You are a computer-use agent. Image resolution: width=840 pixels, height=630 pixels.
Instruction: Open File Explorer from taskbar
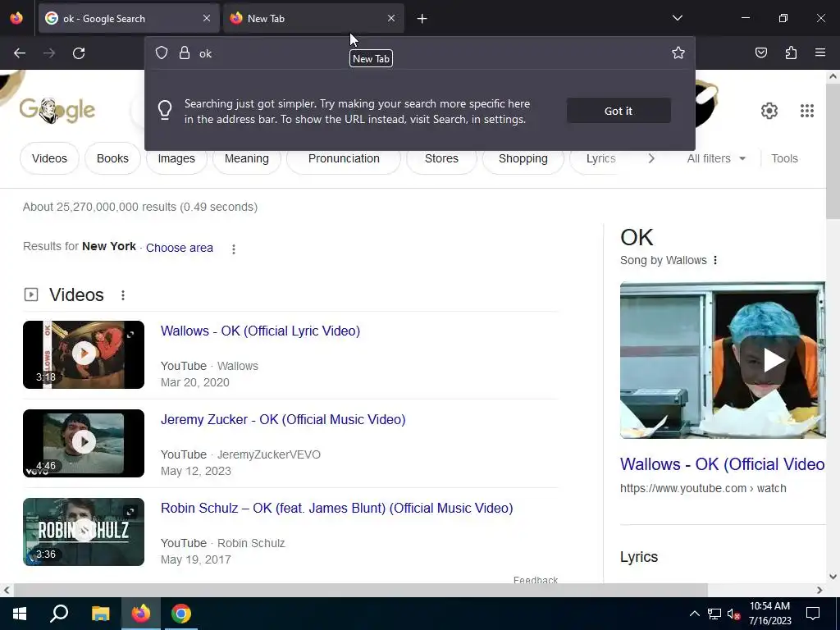click(x=100, y=614)
